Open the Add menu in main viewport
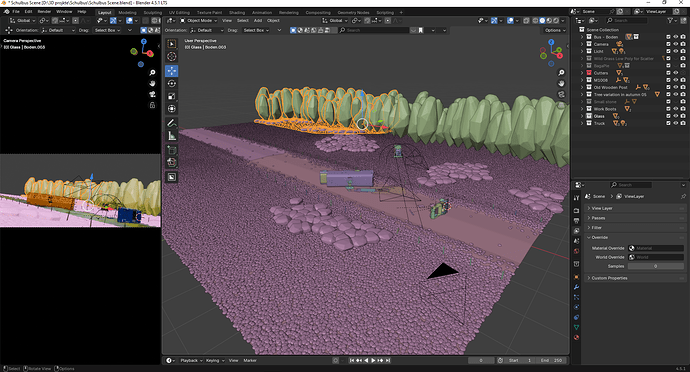Image resolution: width=690 pixels, height=372 pixels. [258, 21]
